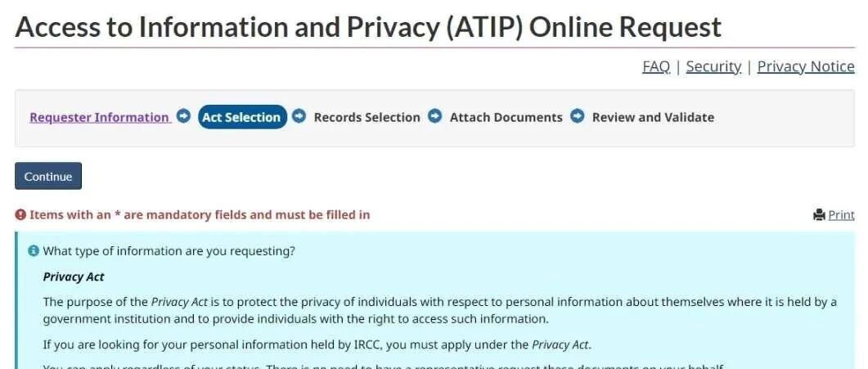Select the highlighted Act Selection step
The width and height of the screenshot is (868, 369).
coord(242,117)
